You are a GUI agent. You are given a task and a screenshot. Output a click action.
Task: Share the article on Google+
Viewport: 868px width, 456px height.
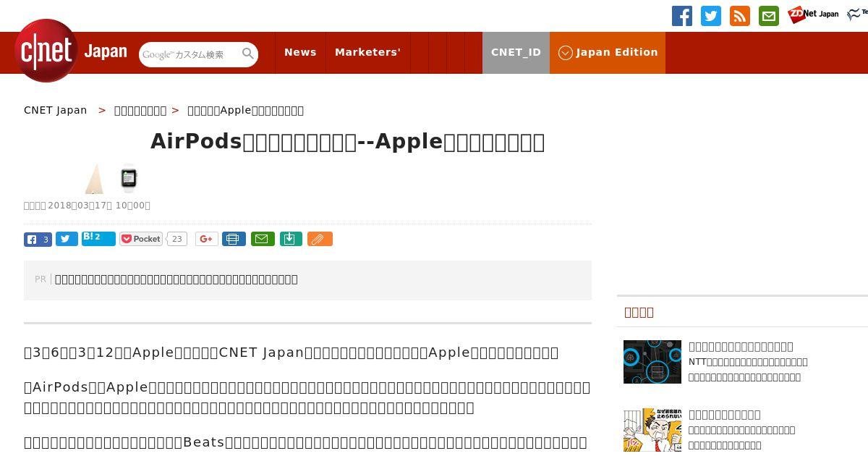(x=206, y=239)
